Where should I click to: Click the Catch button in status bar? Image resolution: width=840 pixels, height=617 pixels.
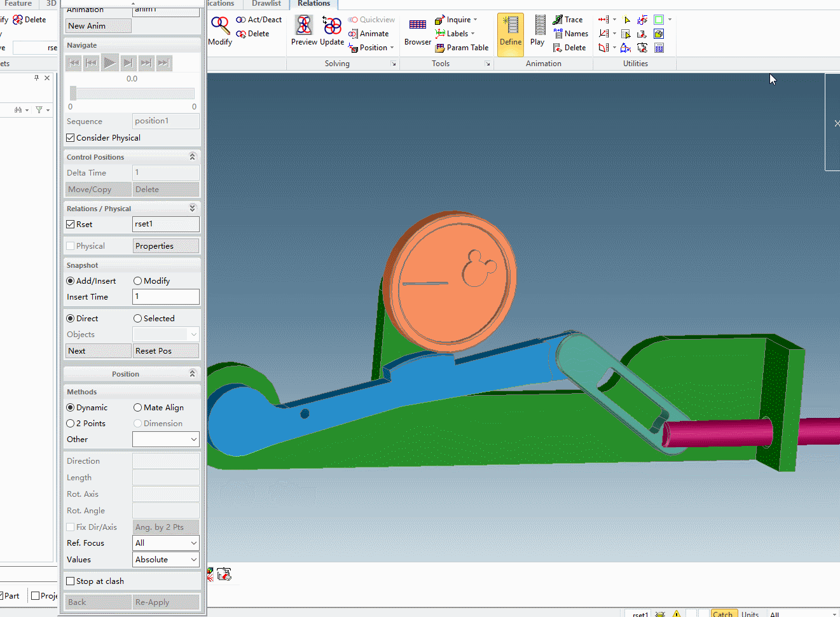(723, 613)
